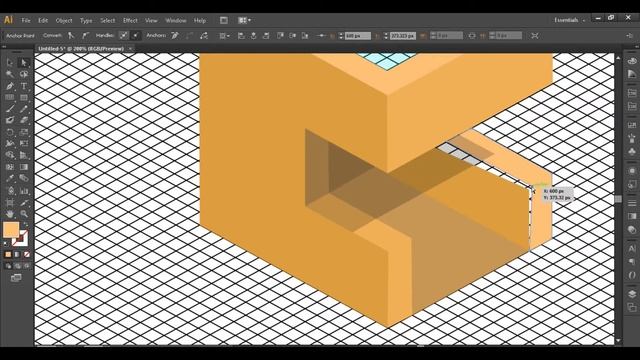Click the Change Screen Mode button in tools
This screenshot has height=360, width=640.
click(16, 278)
